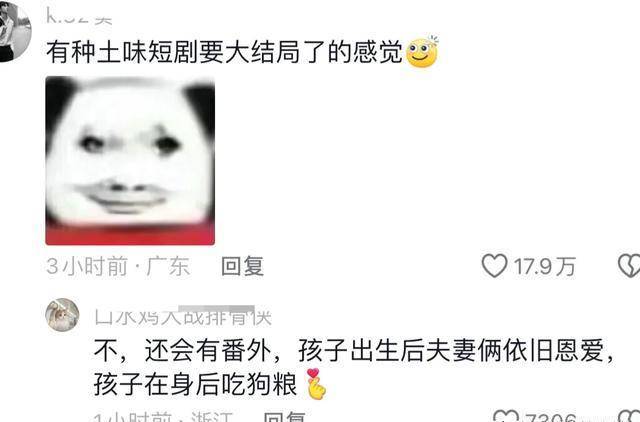This screenshot has height=422, width=640.
Task: Select the comment text 有种土味短剧要大结局了的感觉
Action: [x=224, y=52]
